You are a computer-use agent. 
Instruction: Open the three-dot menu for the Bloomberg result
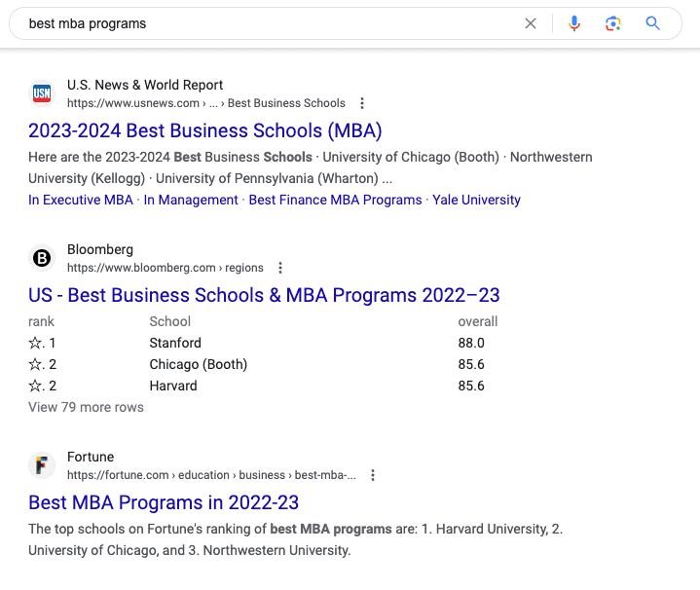point(280,268)
